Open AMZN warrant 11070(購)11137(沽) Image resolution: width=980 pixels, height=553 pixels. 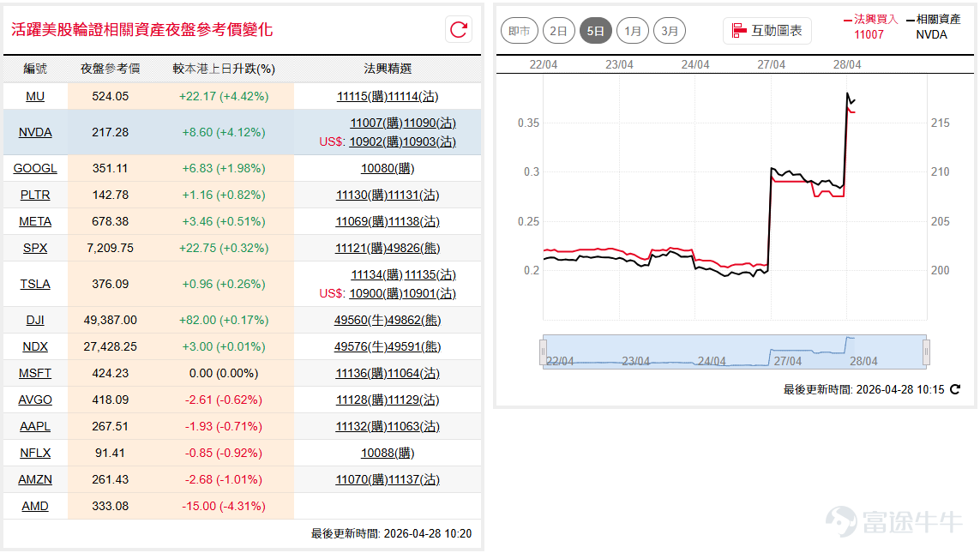(388, 480)
